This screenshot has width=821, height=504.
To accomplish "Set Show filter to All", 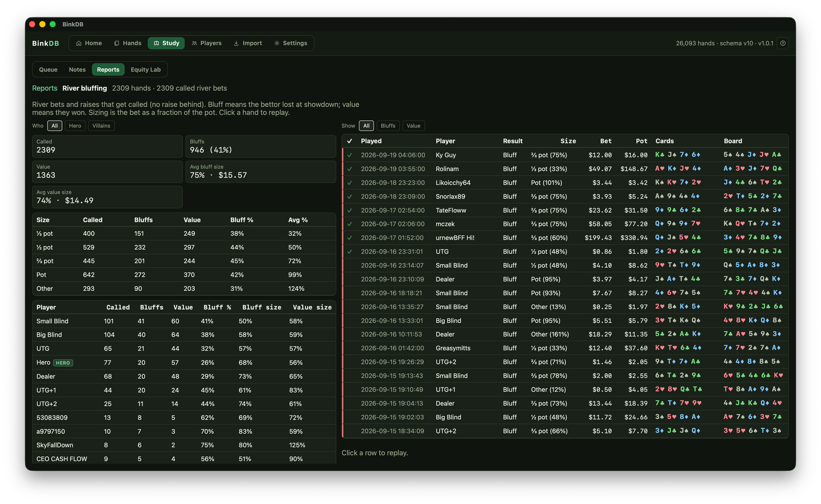I will (x=366, y=126).
